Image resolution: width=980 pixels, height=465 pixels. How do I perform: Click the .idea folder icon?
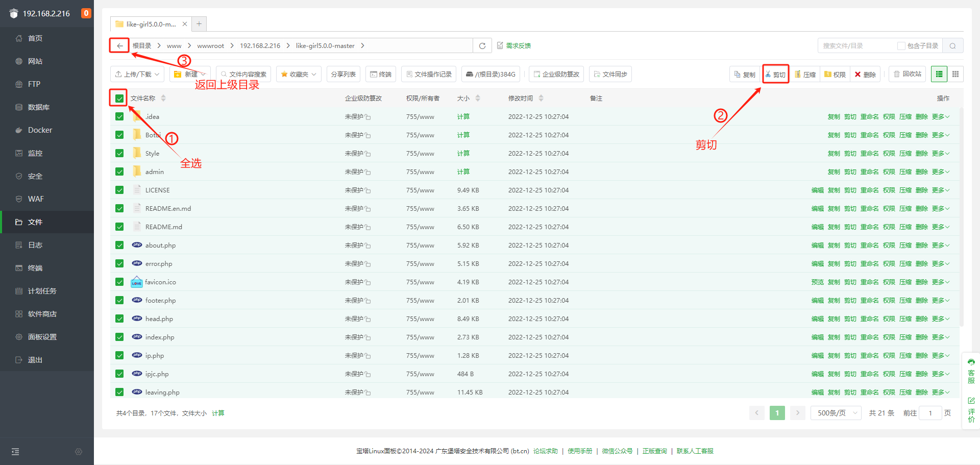tap(137, 116)
